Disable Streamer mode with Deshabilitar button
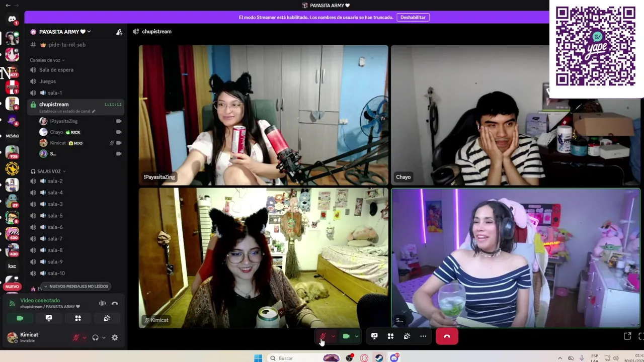 point(413,17)
